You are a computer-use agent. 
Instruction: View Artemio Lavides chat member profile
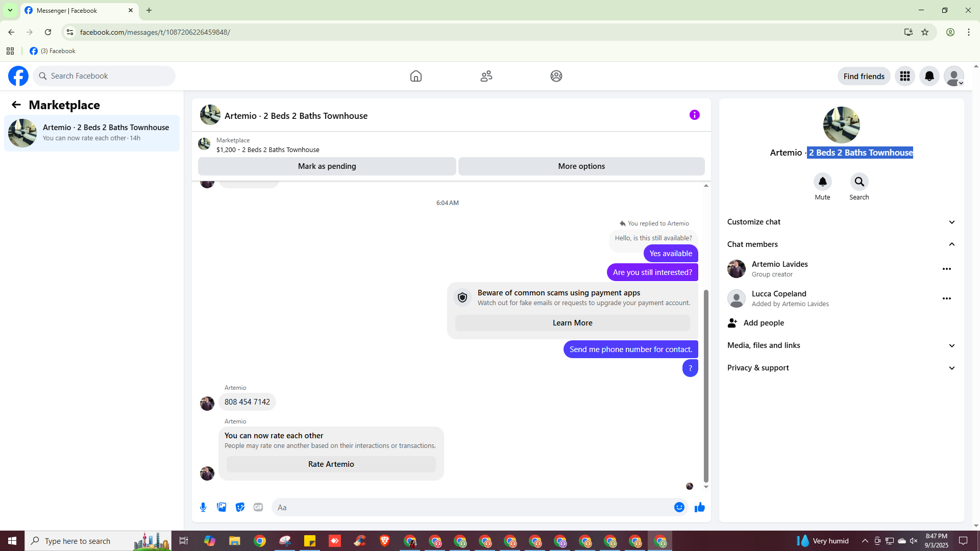pyautogui.click(x=779, y=269)
